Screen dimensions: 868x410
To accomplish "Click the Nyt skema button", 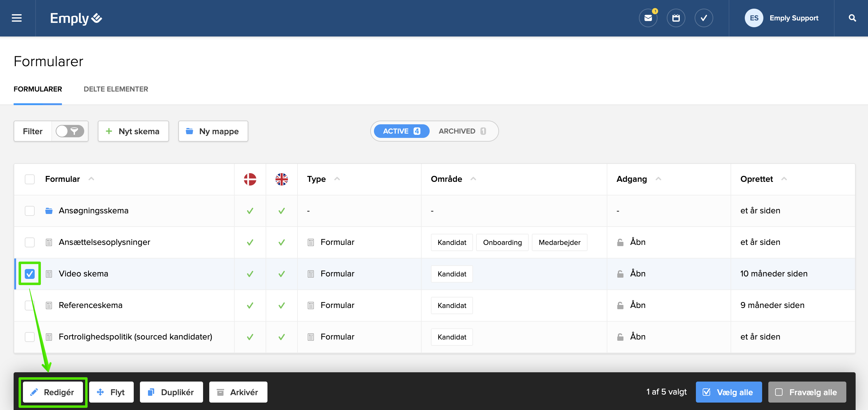I will 133,131.
